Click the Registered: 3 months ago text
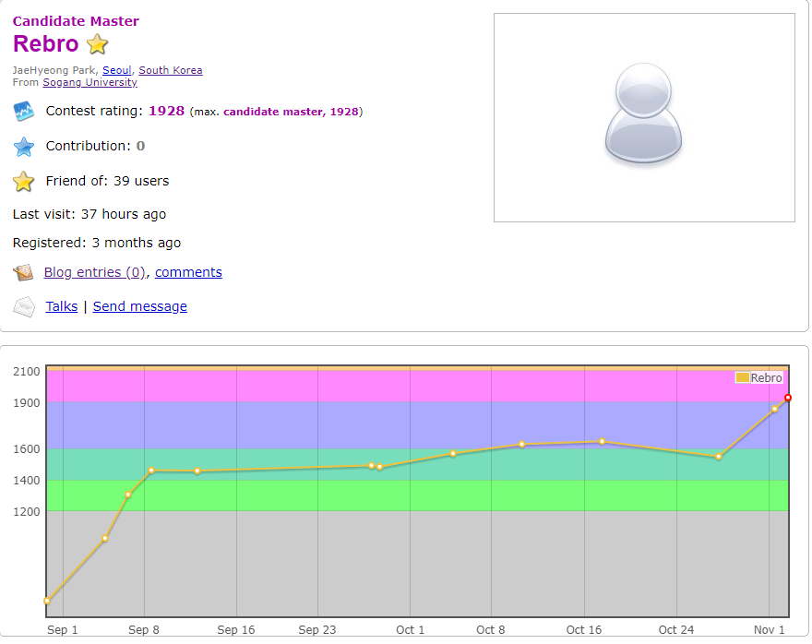The height and width of the screenshot is (644, 812). [97, 243]
